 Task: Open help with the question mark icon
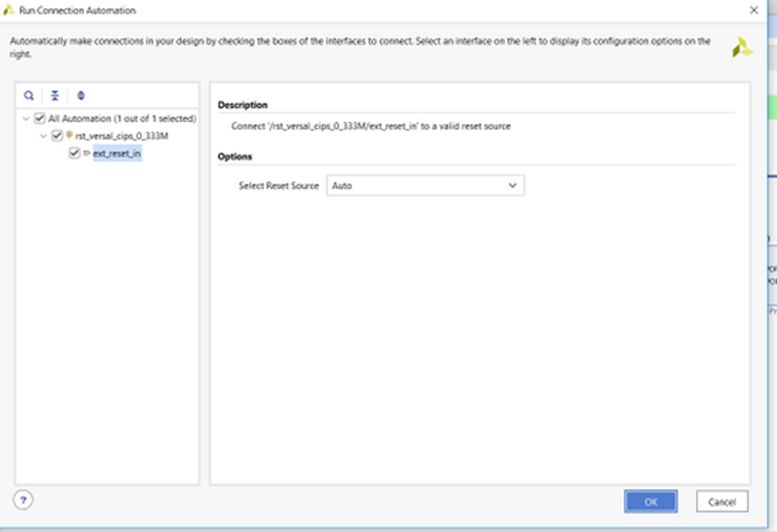click(24, 499)
